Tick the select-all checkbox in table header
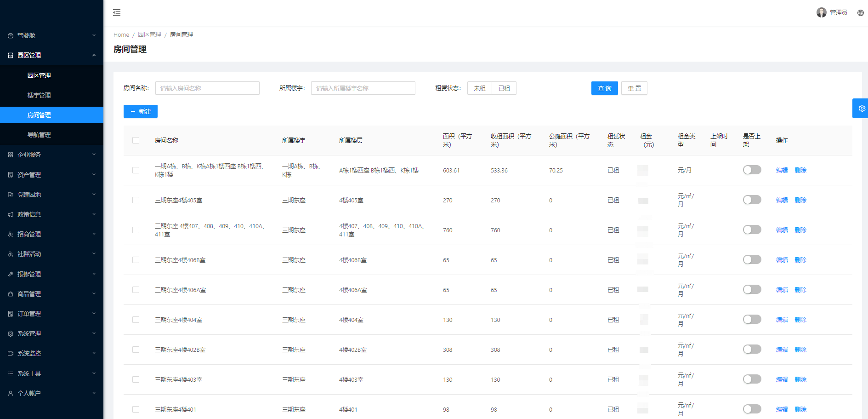Image resolution: width=868 pixels, height=419 pixels. (x=136, y=140)
